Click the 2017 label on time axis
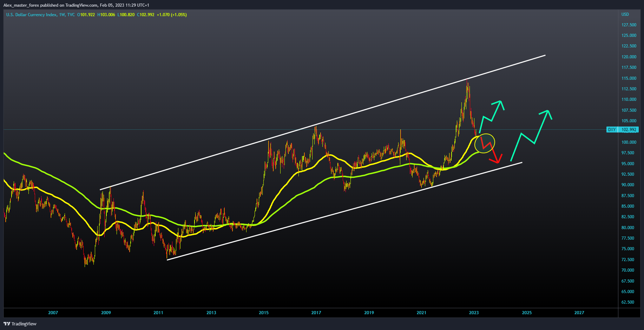Image resolution: width=644 pixels, height=330 pixels. pos(316,313)
